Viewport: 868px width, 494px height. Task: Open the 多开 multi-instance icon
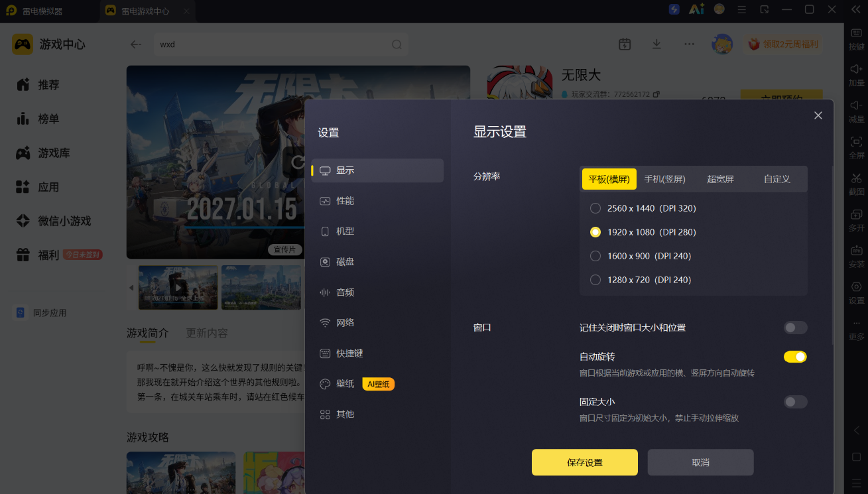[856, 219]
